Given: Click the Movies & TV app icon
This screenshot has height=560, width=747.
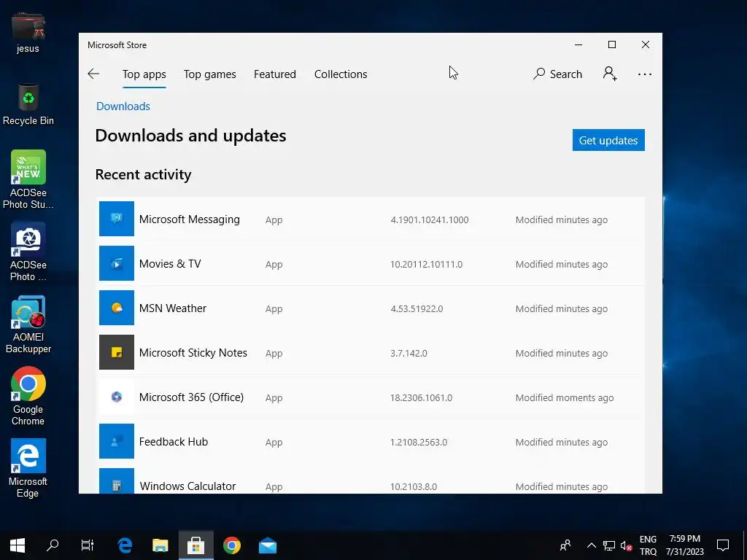Looking at the screenshot, I should coord(116,263).
